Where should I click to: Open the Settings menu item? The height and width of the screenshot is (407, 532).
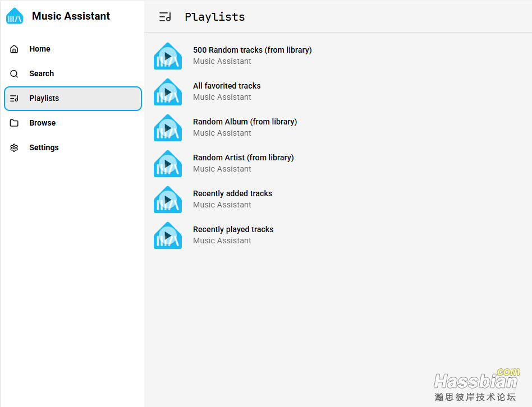(44, 147)
